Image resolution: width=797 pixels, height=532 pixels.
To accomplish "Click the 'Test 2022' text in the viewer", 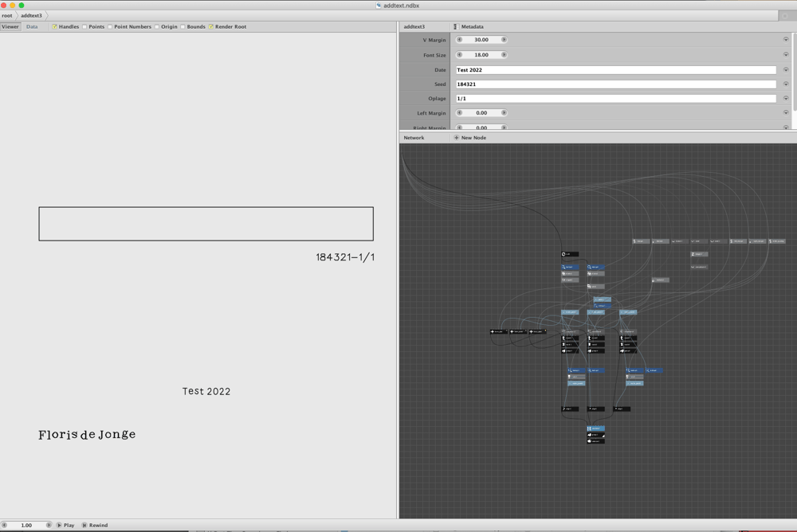I will (x=206, y=391).
